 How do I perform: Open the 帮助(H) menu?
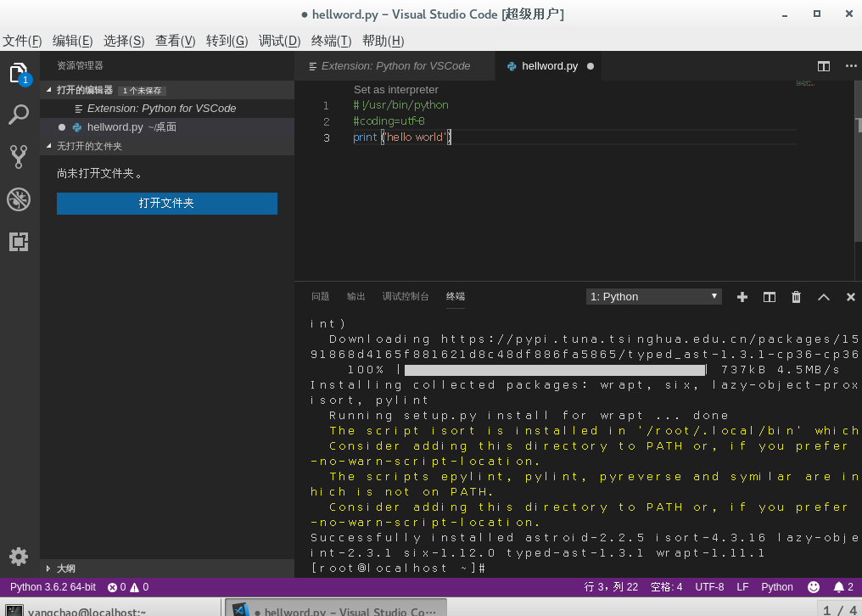click(x=383, y=41)
